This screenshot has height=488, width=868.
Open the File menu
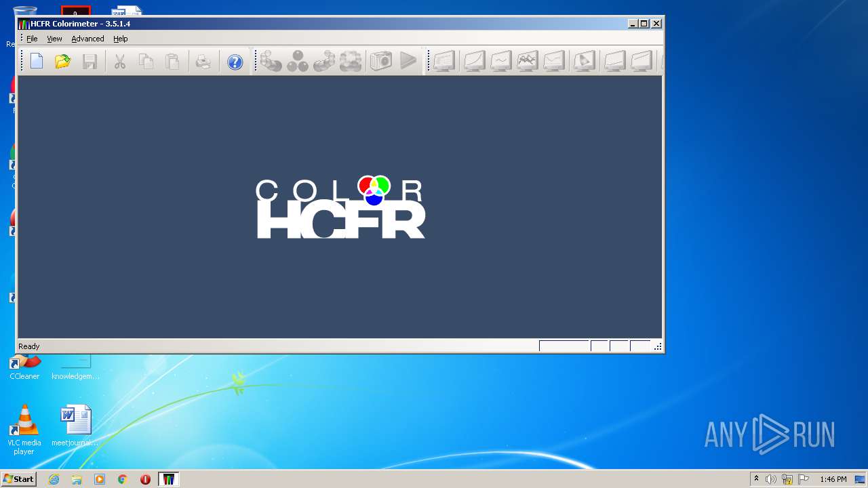click(x=32, y=39)
